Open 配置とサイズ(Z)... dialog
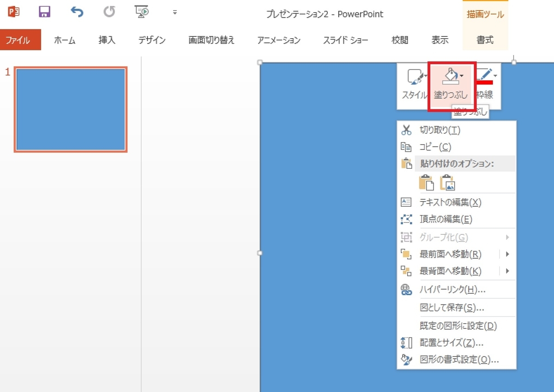 click(x=456, y=343)
